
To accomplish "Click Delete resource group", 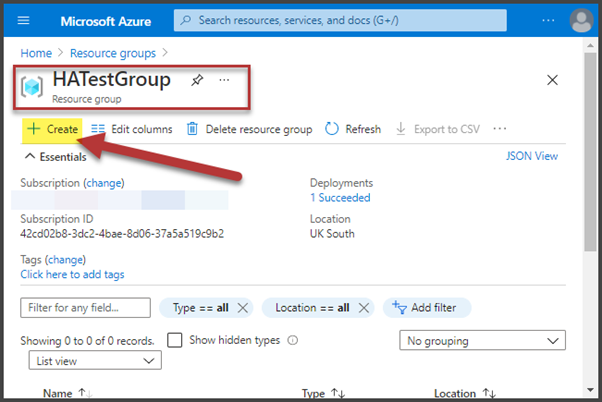I will point(249,129).
